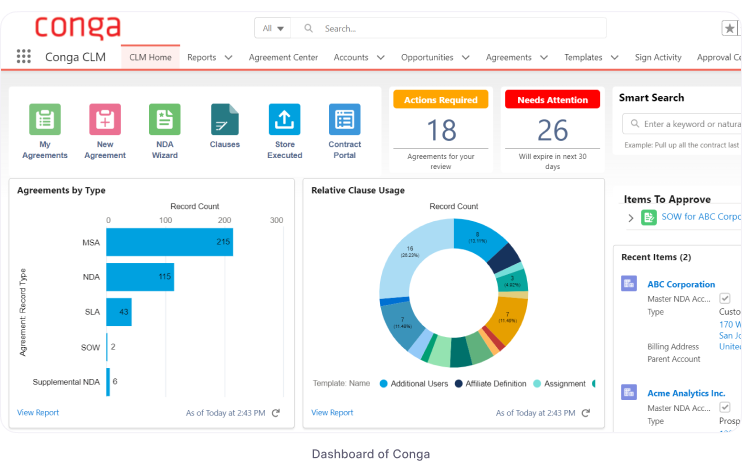Toggle ABC Corporation Master NDA checkbox
742x473 pixels.
pos(725,298)
